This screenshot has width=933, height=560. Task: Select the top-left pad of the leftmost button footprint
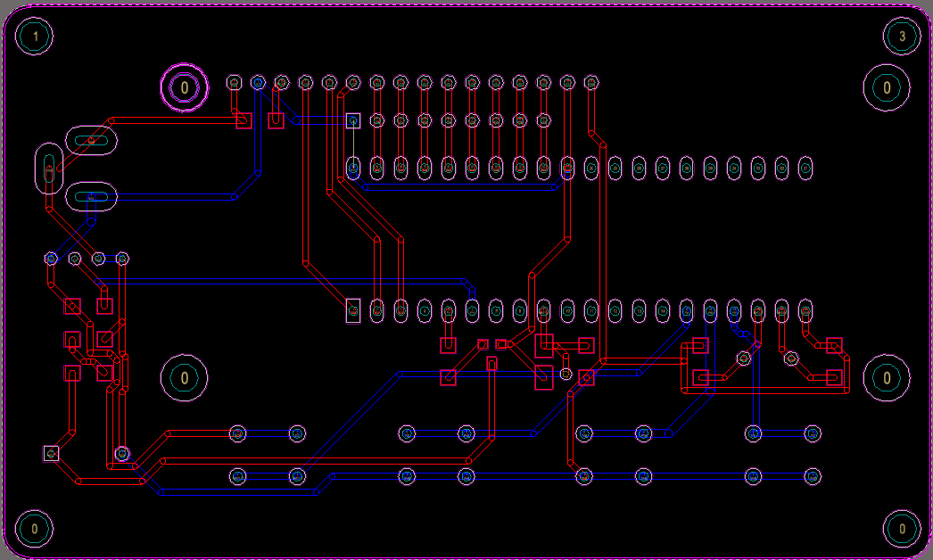pyautogui.click(x=237, y=433)
